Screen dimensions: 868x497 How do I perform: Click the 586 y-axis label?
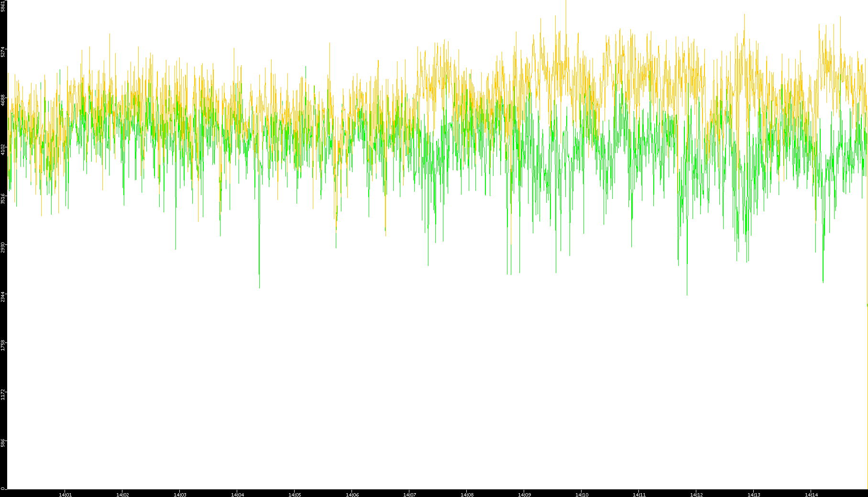tap(3, 443)
